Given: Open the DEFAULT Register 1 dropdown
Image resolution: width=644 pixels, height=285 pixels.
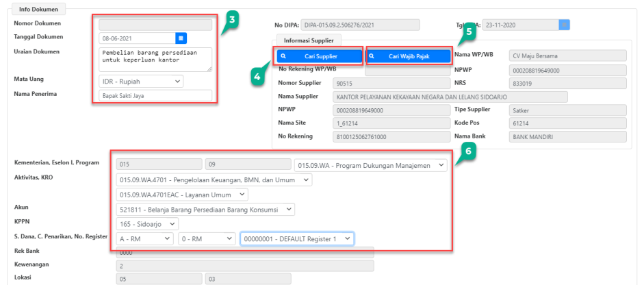Looking at the screenshot, I should coord(296,238).
